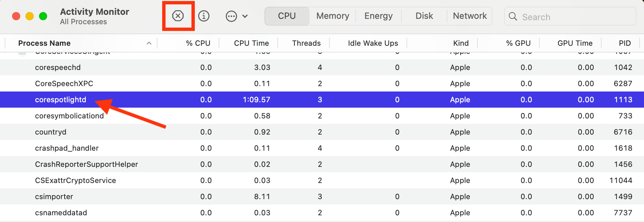The height and width of the screenshot is (222, 644).
Task: Toggle sort direction arrow on Process Name
Action: [149, 43]
